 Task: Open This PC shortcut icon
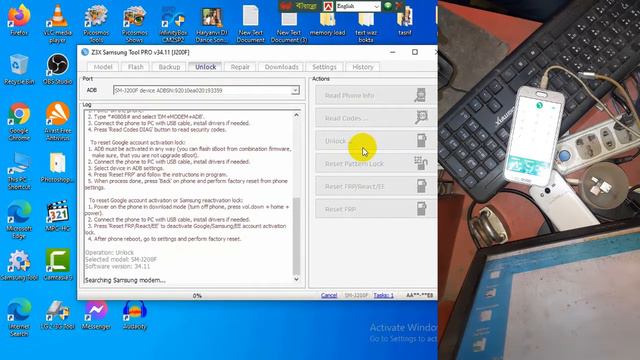pos(19,171)
